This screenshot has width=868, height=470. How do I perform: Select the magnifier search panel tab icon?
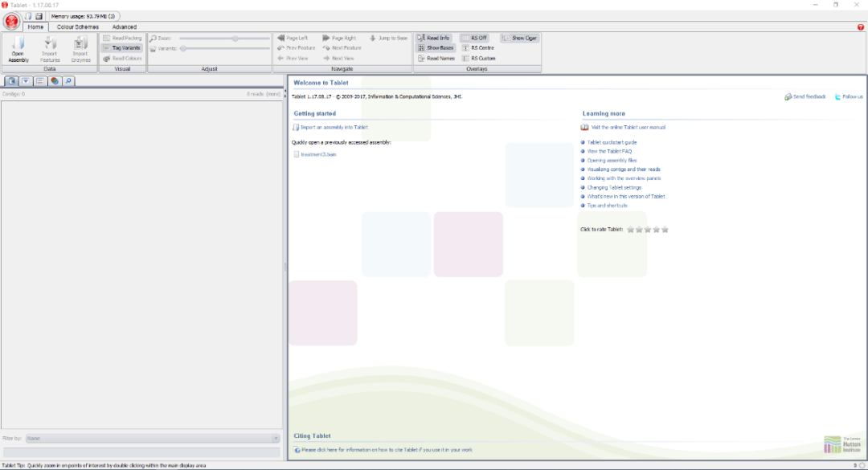tap(68, 81)
